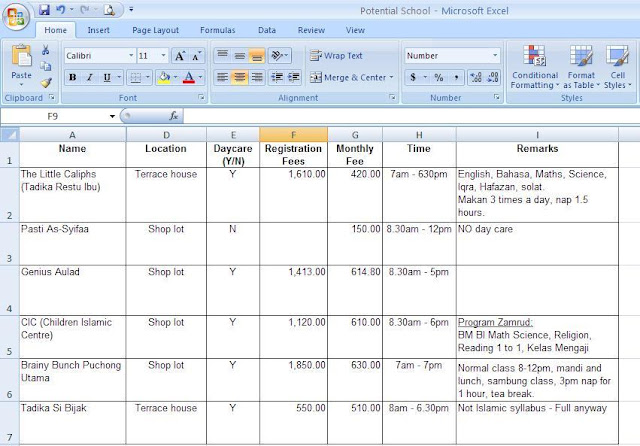Viewport: 640px width, 446px height.
Task: Open the Review tab
Action: 311,30
